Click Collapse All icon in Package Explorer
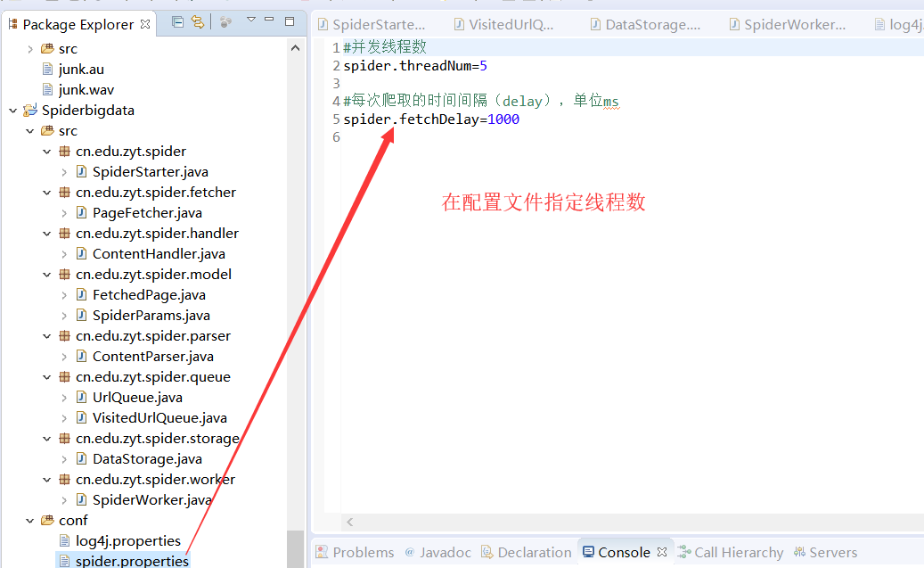924x568 pixels. tap(177, 22)
